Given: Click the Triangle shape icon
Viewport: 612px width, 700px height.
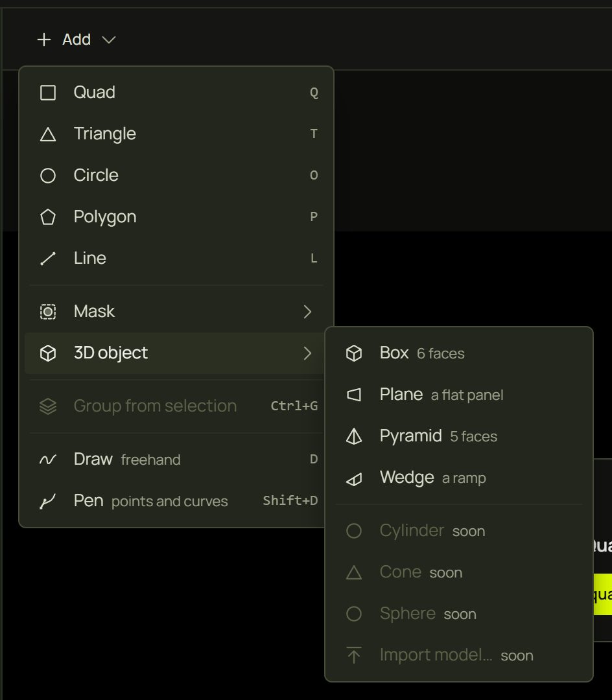Looking at the screenshot, I should (x=48, y=134).
